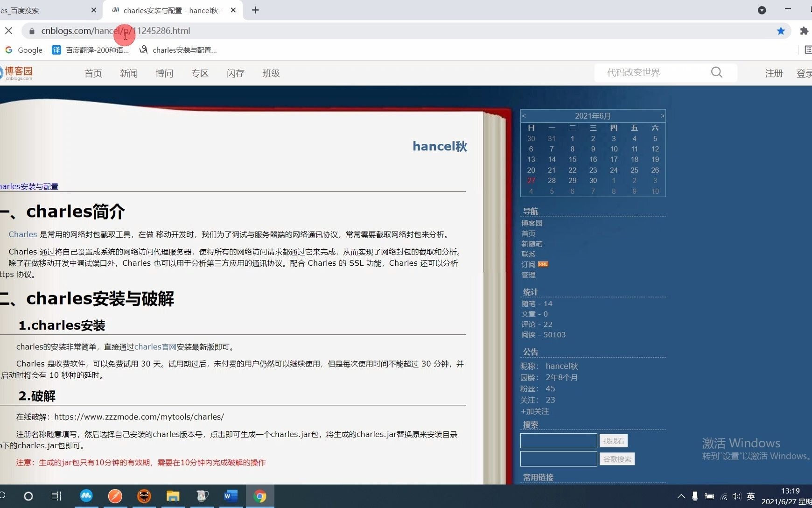The image size is (812, 508).
Task: Click the hancel秋 blog title
Action: [440, 146]
